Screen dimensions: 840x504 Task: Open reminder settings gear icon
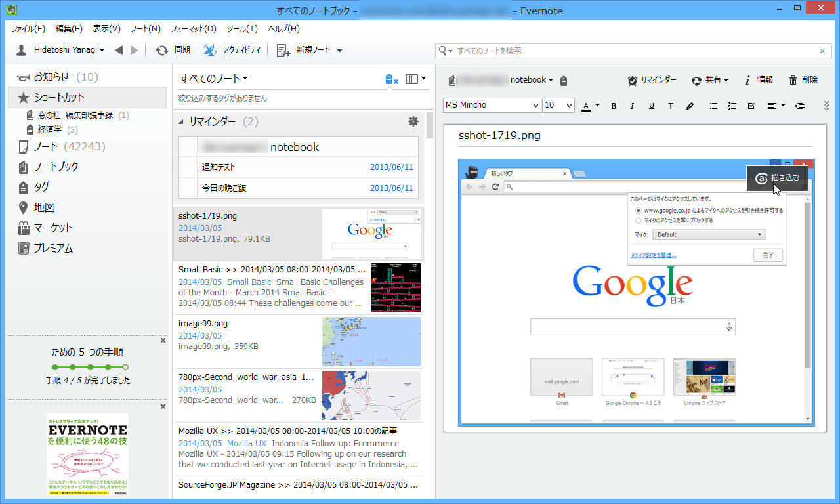(x=413, y=121)
